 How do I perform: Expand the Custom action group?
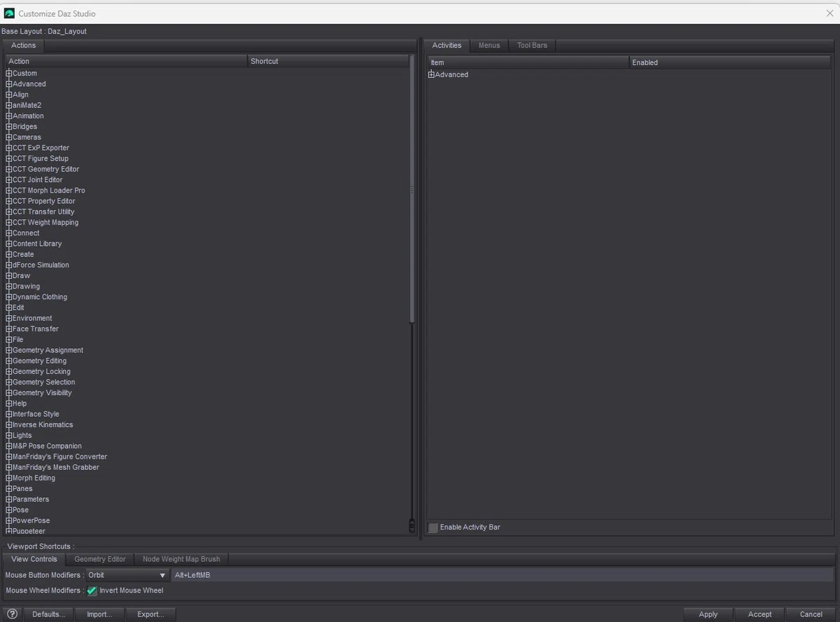(x=9, y=74)
